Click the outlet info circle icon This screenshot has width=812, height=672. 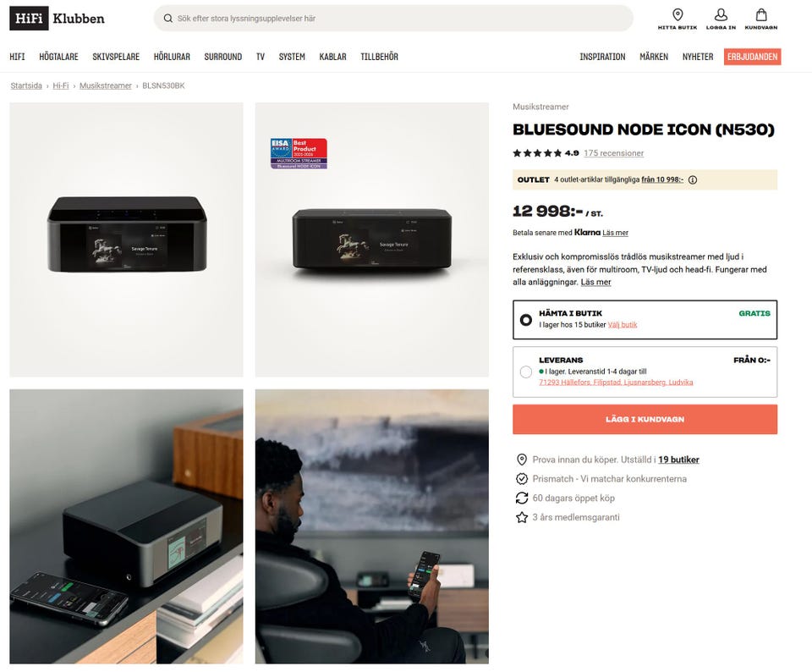(x=693, y=179)
